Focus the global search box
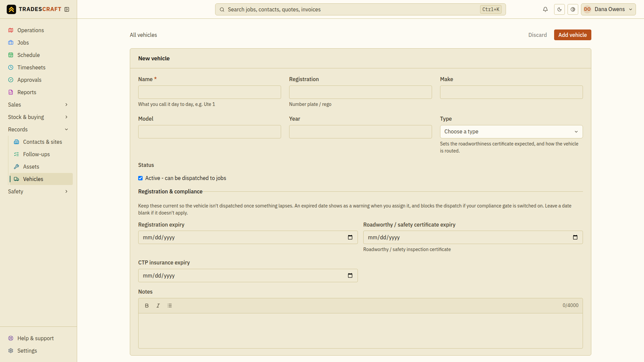 click(360, 9)
